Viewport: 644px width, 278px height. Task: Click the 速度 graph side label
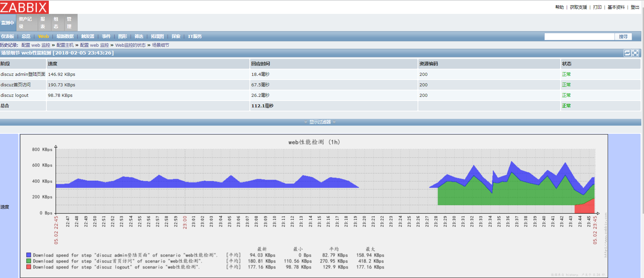[x=5, y=207]
